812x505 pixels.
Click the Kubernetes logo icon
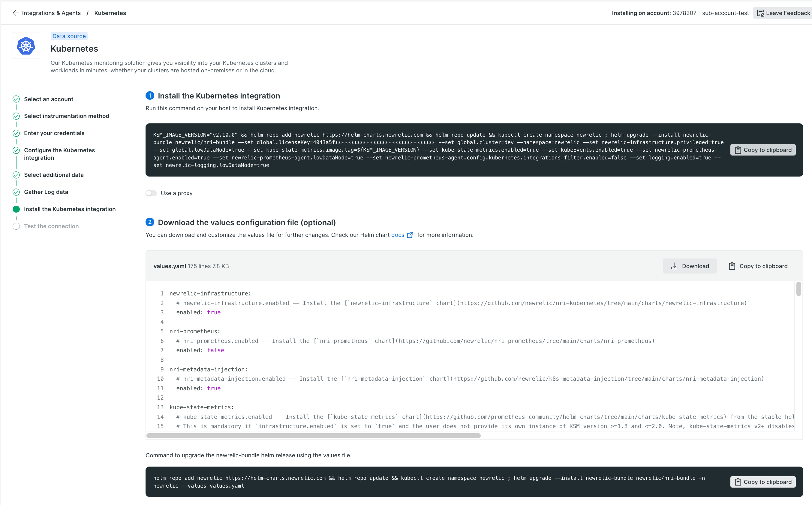26,45
